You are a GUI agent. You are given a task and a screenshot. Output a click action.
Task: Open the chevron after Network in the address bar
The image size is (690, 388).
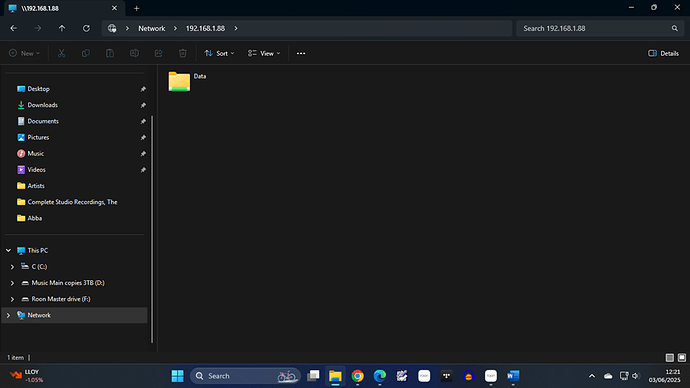(175, 28)
